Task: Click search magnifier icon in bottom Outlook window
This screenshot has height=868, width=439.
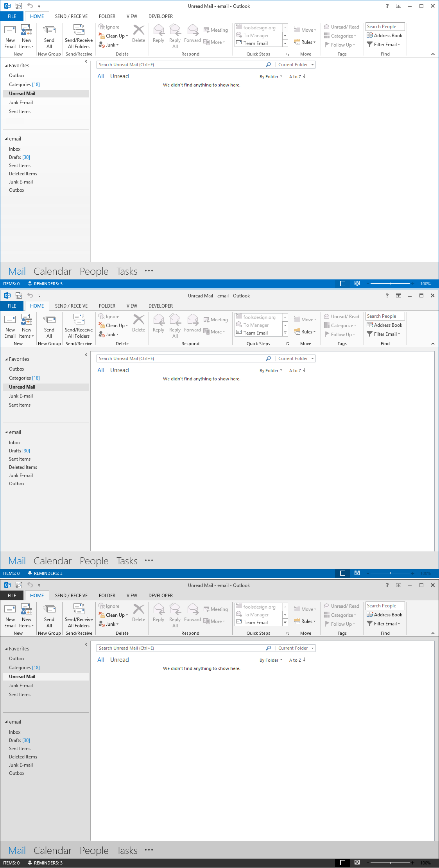Action: tap(268, 648)
